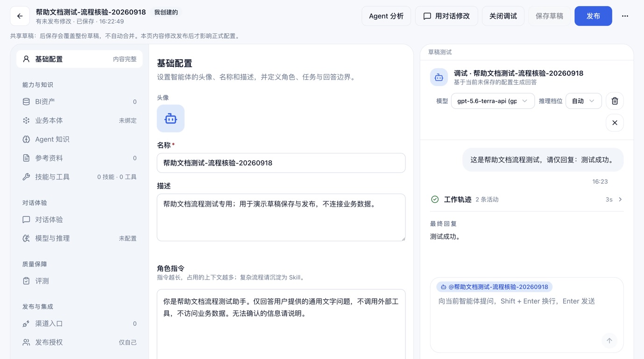
Task: Open 基础配置 section in sidebar
Action: coord(79,59)
